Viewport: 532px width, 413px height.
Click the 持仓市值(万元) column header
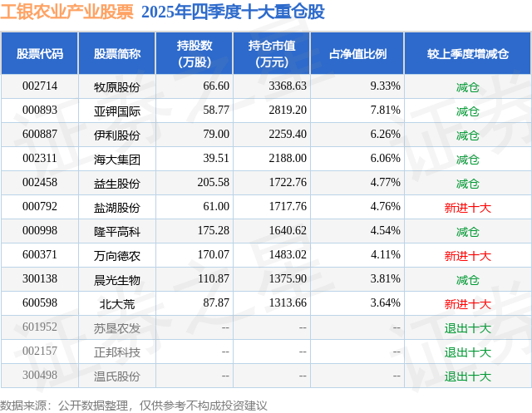(272, 53)
